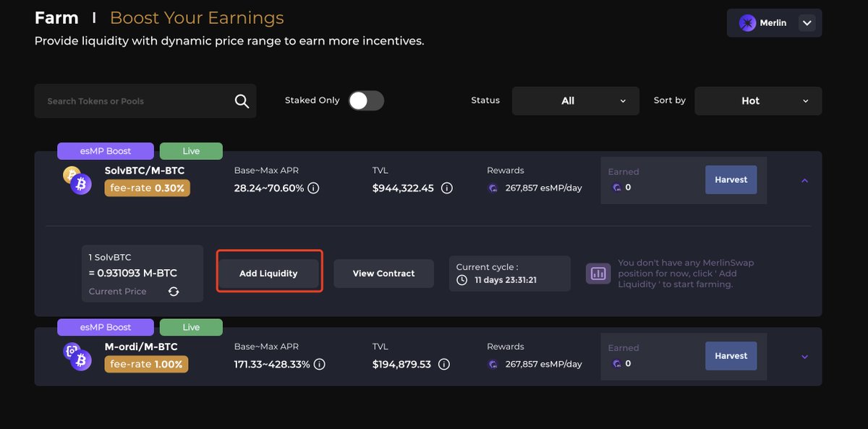The height and width of the screenshot is (429, 868).
Task: Click the fee-rate 1.00% tag
Action: click(x=146, y=365)
